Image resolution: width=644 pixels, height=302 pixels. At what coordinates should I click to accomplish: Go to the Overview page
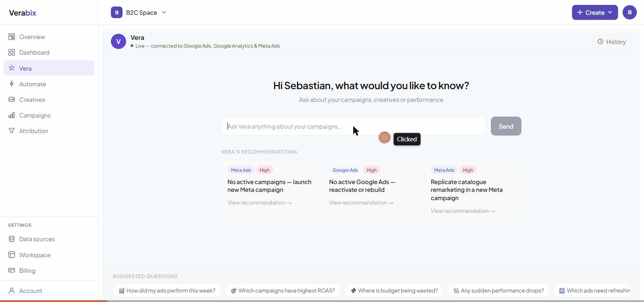tap(49, 37)
